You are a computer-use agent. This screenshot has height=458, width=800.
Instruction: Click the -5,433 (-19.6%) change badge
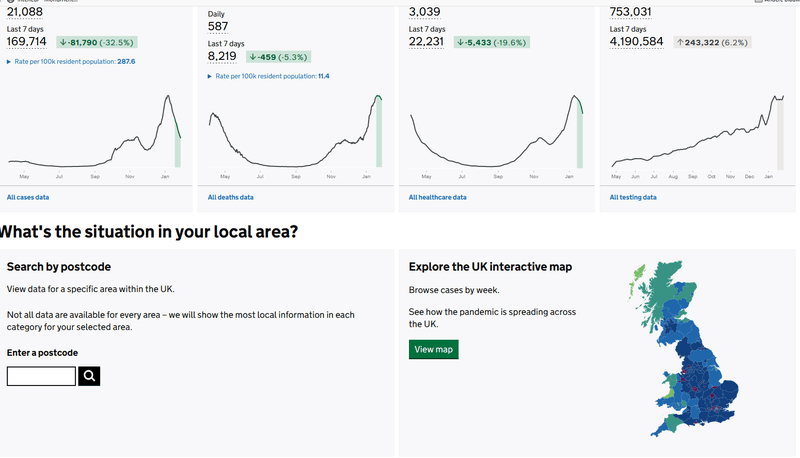tap(492, 42)
